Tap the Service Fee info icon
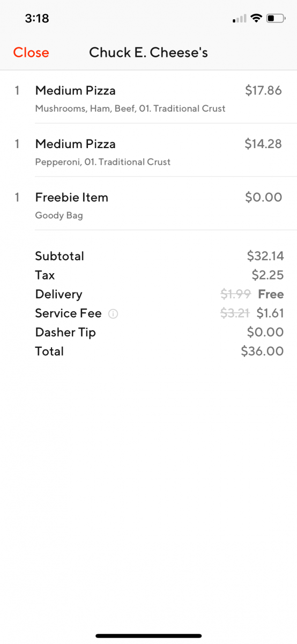The width and height of the screenshot is (297, 644). pos(113,314)
